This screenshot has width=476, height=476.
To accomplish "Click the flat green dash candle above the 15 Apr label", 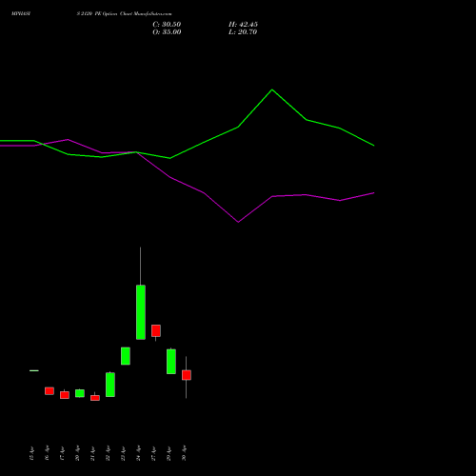I will (x=34, y=370).
